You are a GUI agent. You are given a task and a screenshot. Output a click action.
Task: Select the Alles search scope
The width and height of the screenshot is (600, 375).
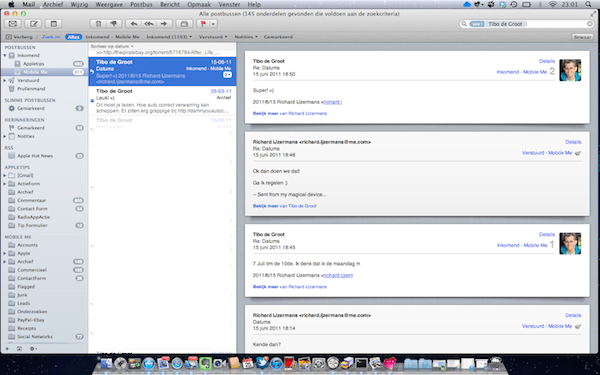point(73,37)
